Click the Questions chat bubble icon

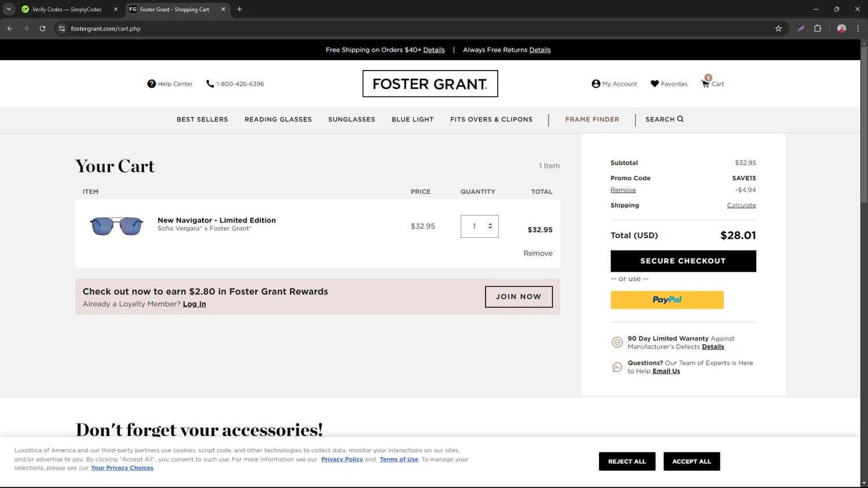[x=617, y=367]
